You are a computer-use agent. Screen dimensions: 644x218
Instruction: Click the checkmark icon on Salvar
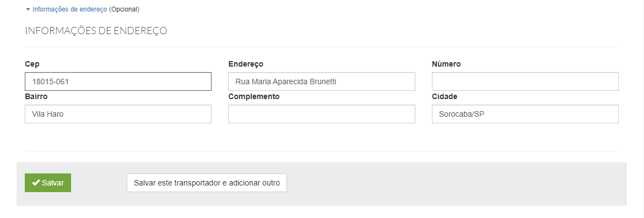pos(36,183)
